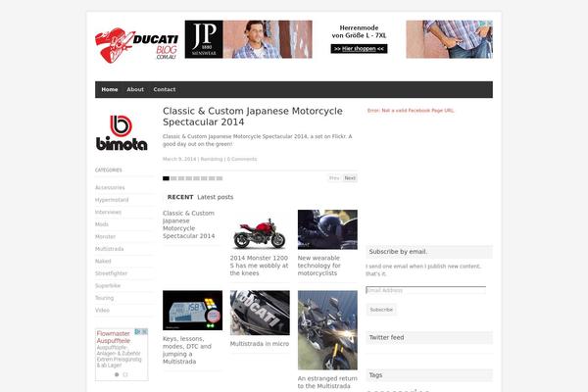Screen dimensions: 588x392
Task: Select the last slider pagination dot
Action: (x=220, y=178)
